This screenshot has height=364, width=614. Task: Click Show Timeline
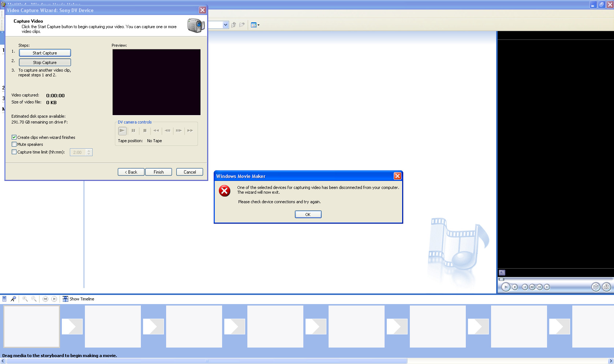tap(78, 299)
